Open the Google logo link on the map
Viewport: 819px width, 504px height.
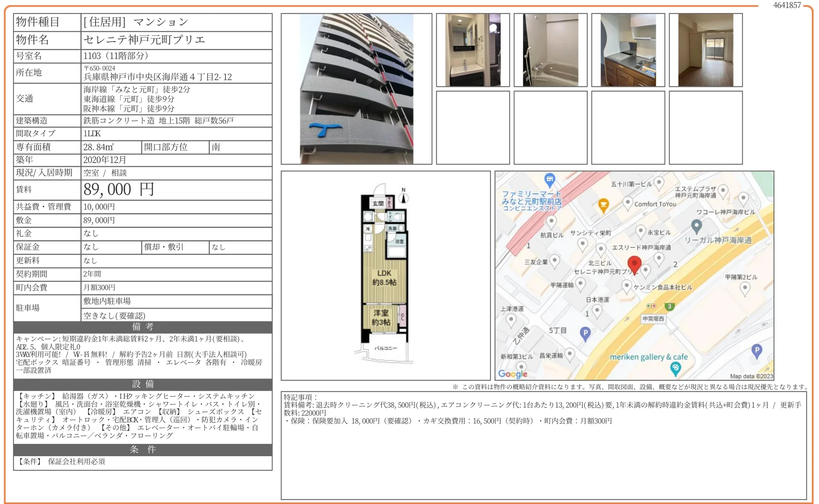(x=512, y=374)
